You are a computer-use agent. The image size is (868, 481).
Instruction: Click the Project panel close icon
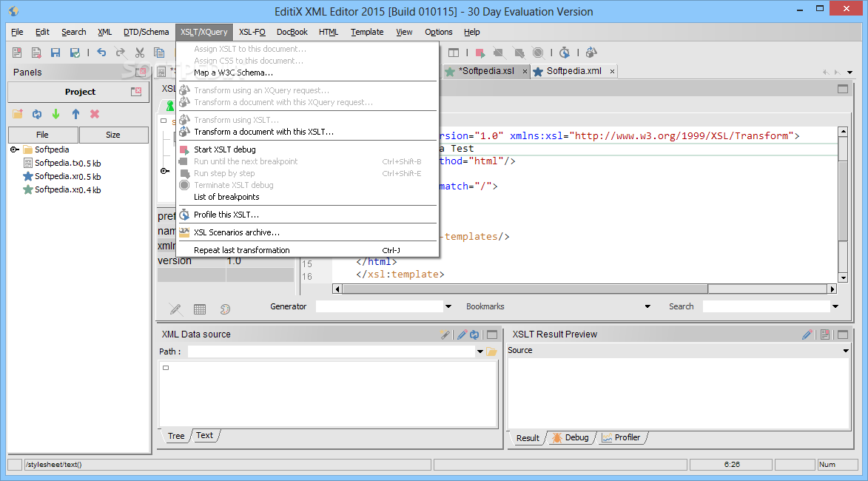tap(136, 91)
